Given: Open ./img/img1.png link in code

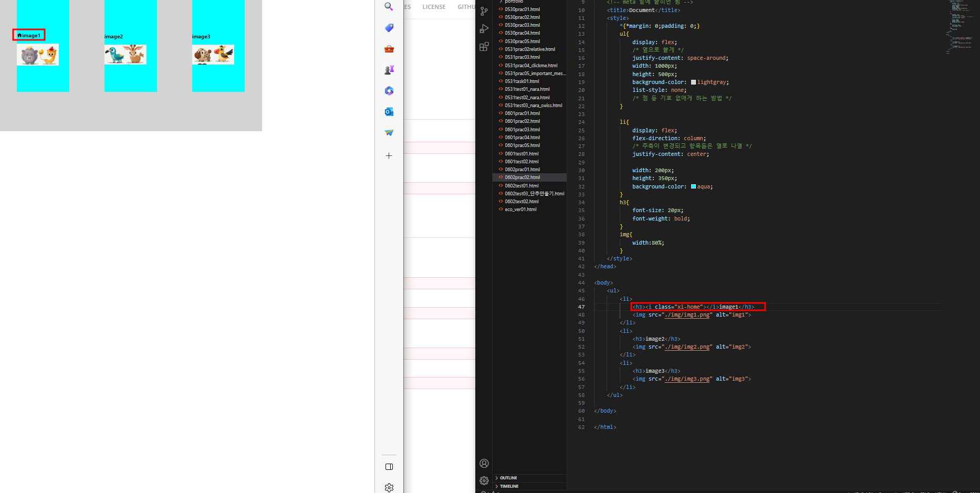Looking at the screenshot, I should click(687, 315).
